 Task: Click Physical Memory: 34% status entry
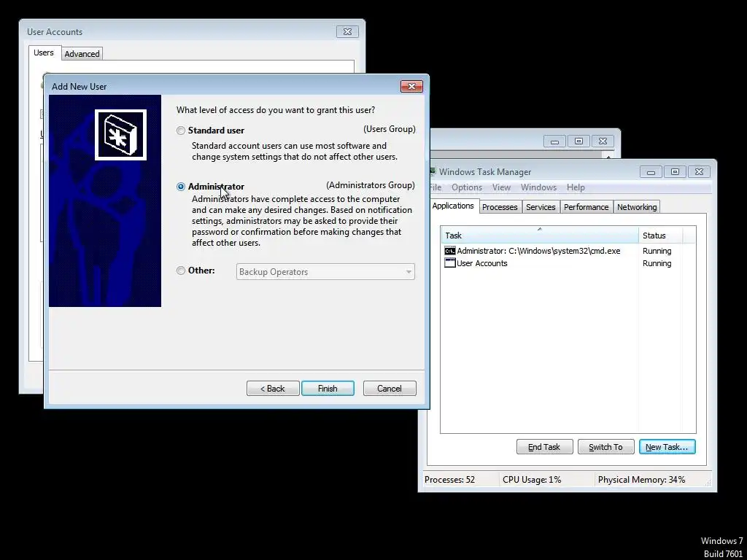click(x=641, y=480)
